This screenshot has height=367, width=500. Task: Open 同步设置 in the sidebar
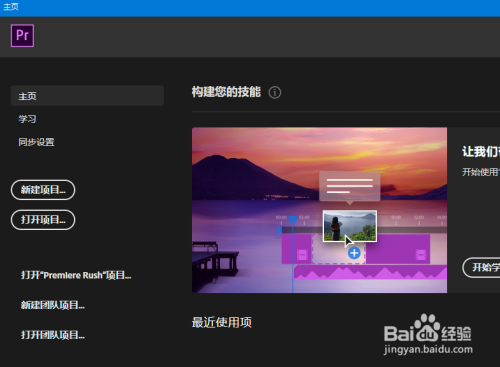coord(36,142)
